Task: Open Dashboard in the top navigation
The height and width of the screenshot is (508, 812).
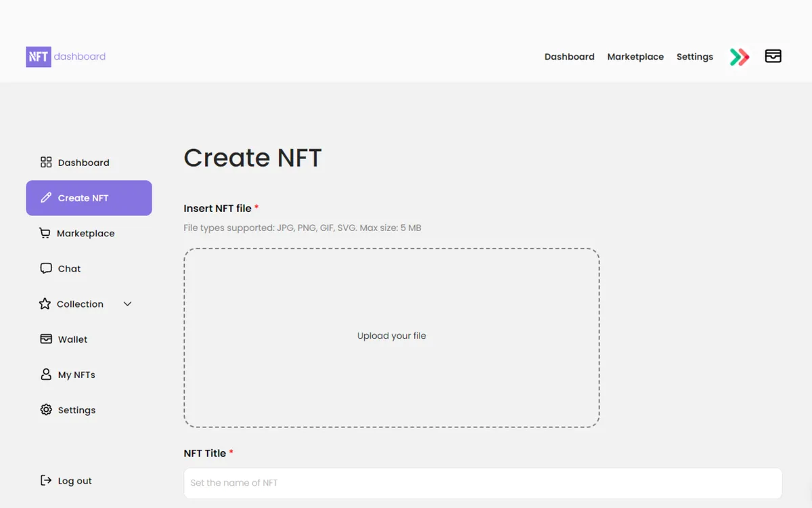Action: 570,57
